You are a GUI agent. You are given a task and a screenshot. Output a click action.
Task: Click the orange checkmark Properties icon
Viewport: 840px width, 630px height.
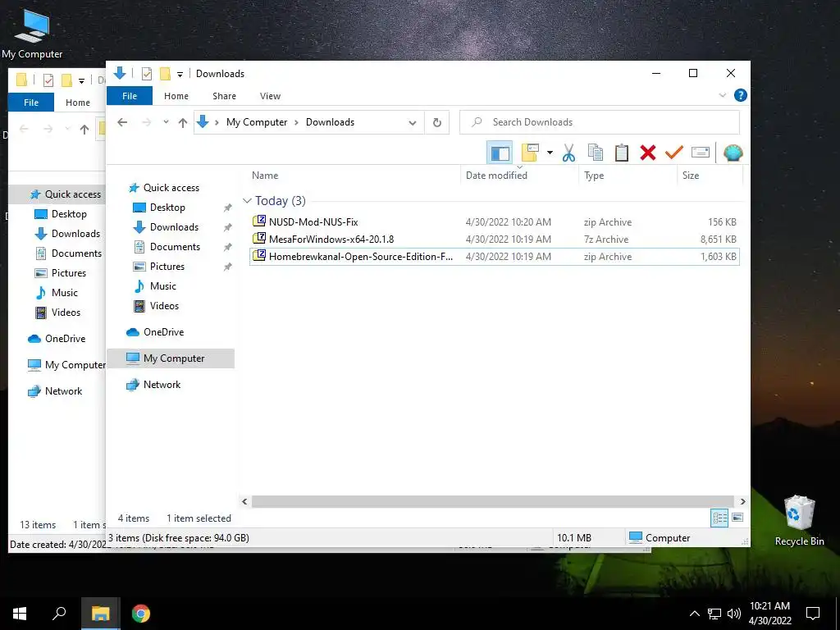(x=674, y=153)
